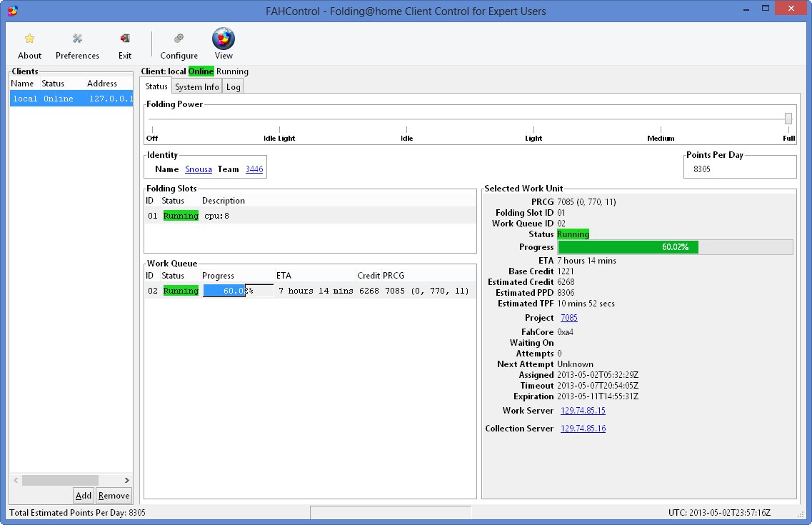Select the local client row
The height and width of the screenshot is (525, 812).
71,99
